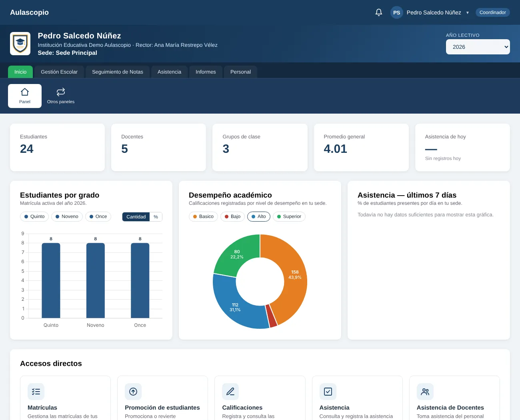Open the Informes tab

[x=206, y=72]
